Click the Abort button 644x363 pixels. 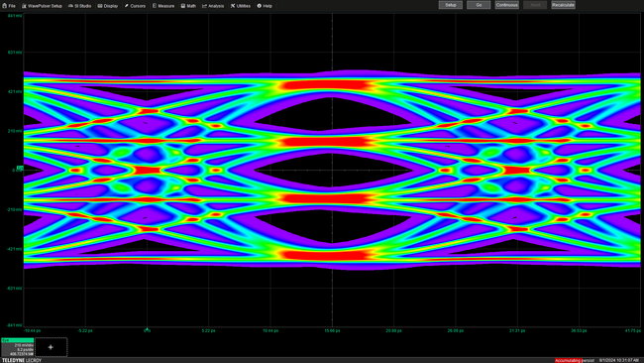pos(535,5)
